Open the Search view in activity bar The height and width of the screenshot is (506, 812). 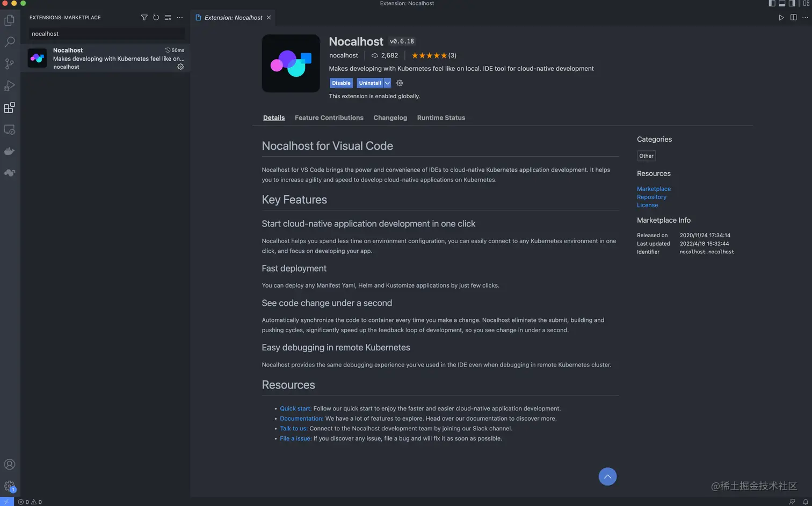pos(9,42)
